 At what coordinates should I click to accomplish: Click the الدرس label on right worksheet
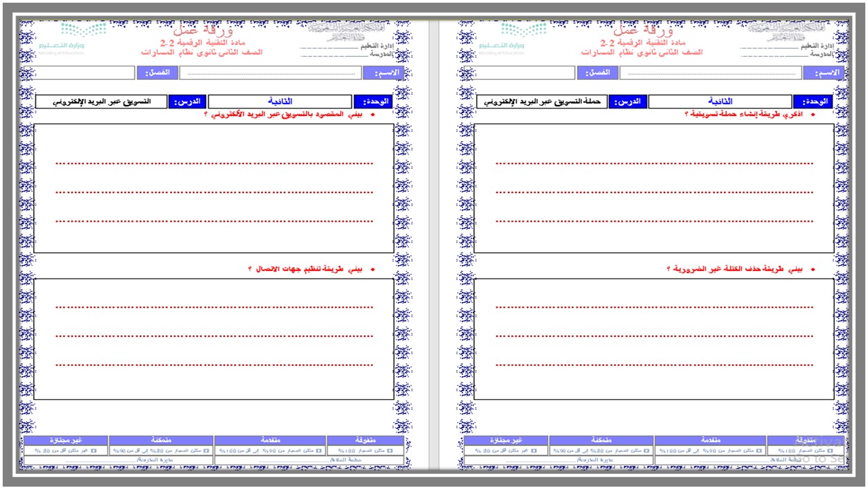point(628,102)
